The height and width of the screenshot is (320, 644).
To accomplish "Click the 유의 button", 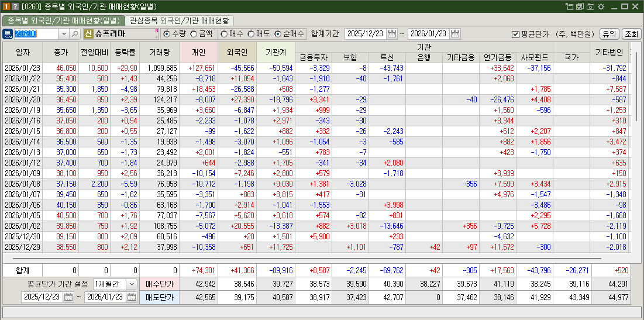I will click(x=609, y=34).
